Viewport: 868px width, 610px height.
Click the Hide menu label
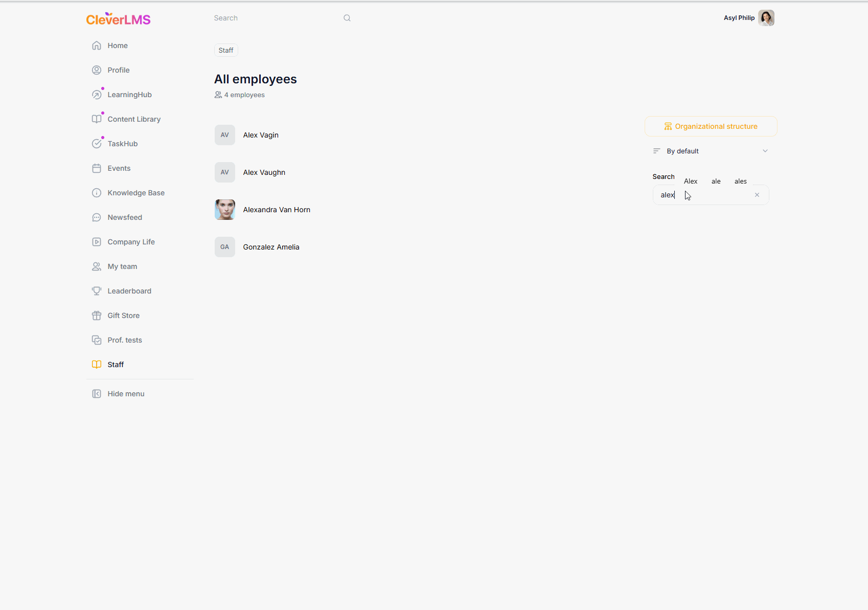[x=126, y=394]
